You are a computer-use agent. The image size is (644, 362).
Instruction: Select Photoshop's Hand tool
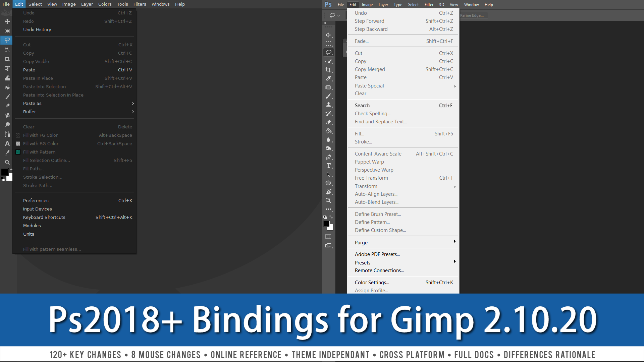(x=328, y=192)
